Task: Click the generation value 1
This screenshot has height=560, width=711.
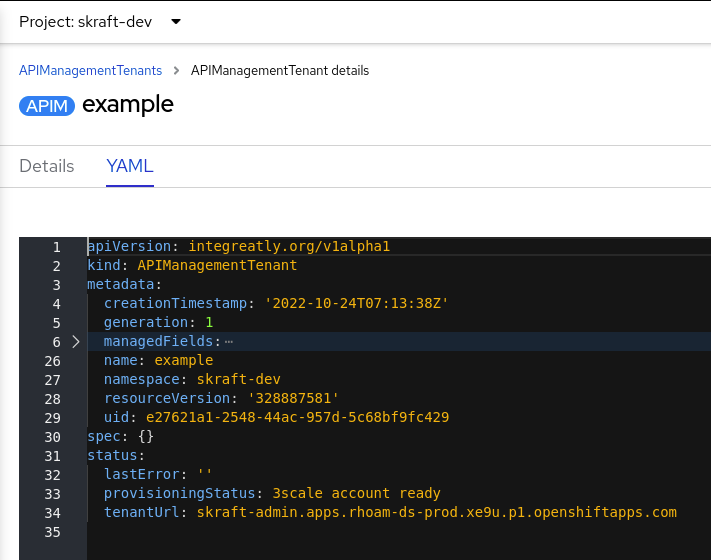Action: (209, 322)
